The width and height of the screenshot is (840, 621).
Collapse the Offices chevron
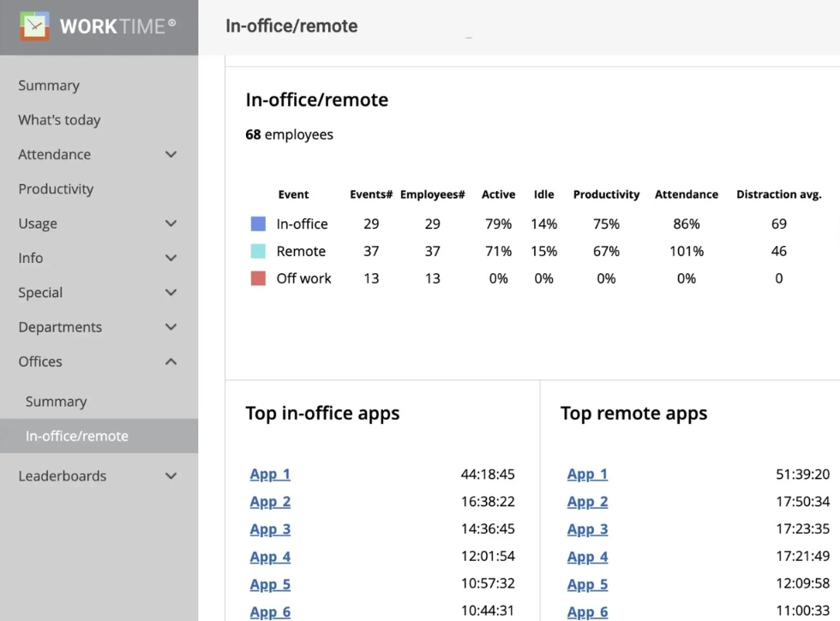click(x=171, y=361)
